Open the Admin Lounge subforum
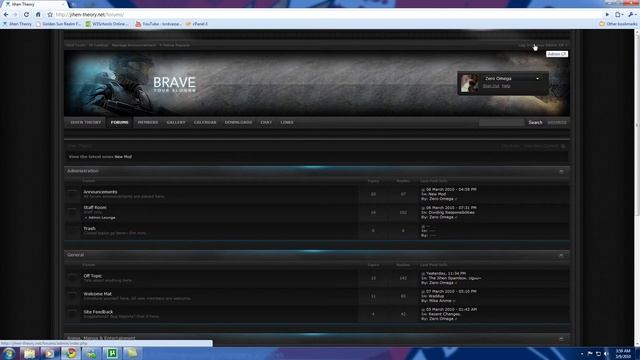Viewport: 640px width, 360px height. coord(102,218)
